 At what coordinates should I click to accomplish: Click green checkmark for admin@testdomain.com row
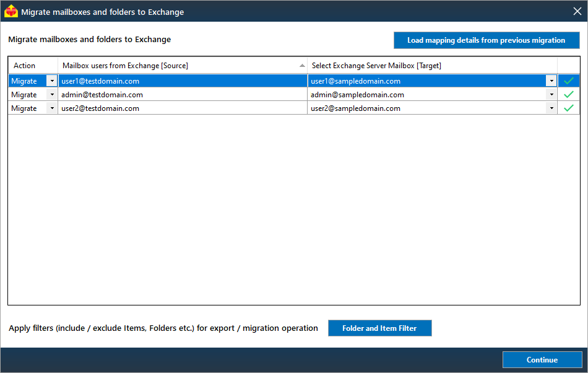pyautogui.click(x=568, y=94)
